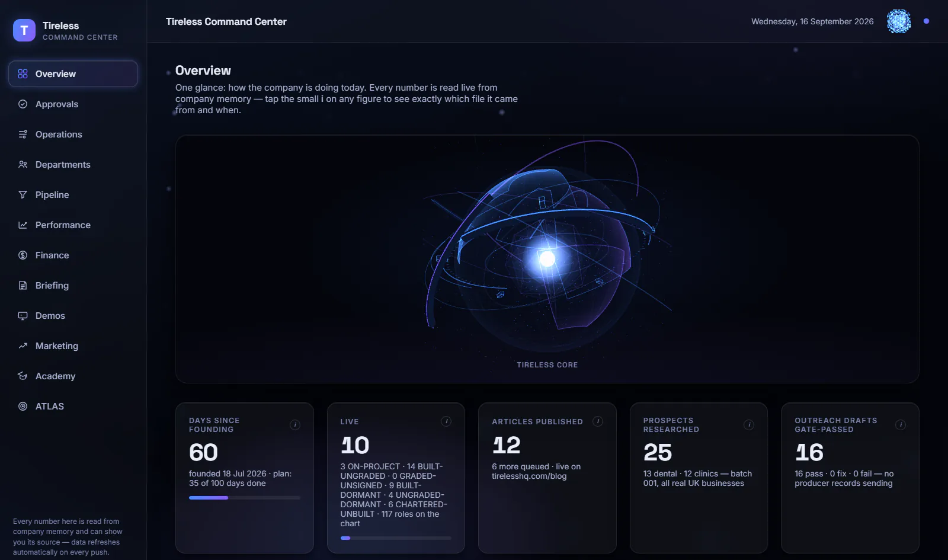This screenshot has width=948, height=560.
Task: Click the "Tireless Command Center" header title
Action: point(226,21)
